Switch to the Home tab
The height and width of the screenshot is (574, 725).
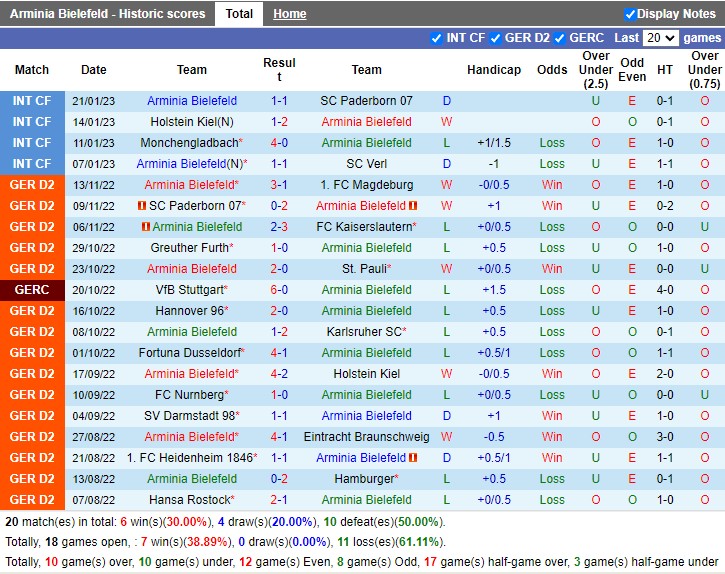(289, 14)
